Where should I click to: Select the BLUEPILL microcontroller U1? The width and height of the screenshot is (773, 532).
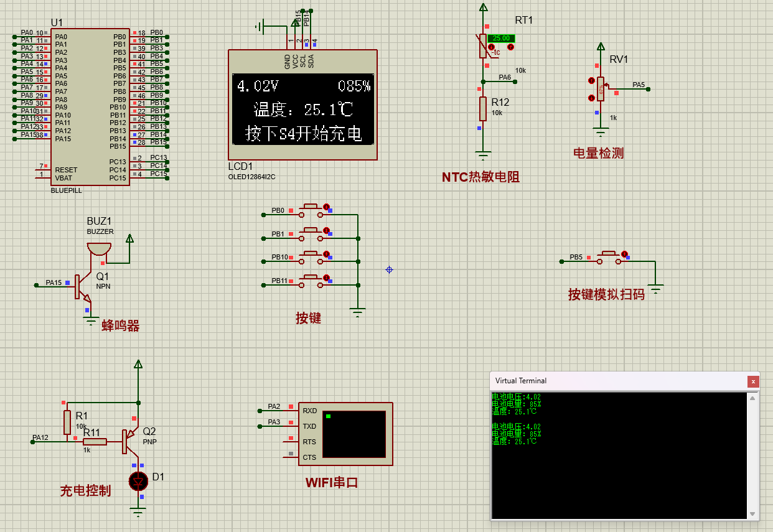pos(90,106)
